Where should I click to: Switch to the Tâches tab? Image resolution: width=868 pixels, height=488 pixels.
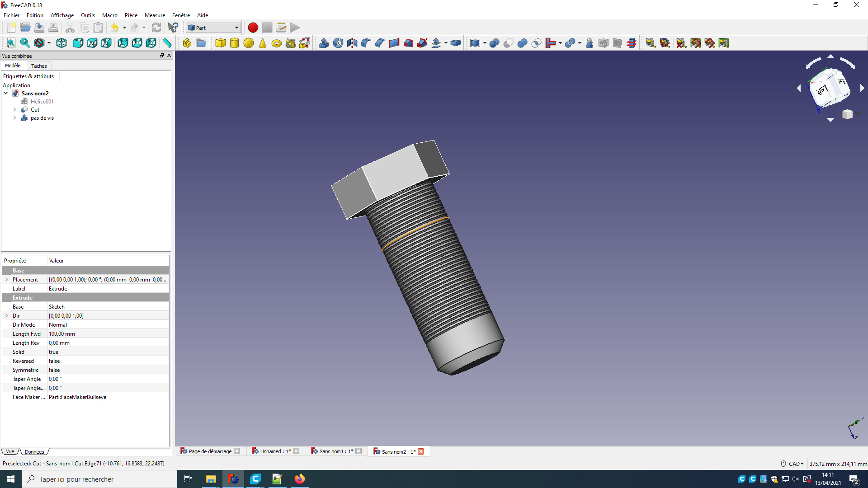point(39,66)
